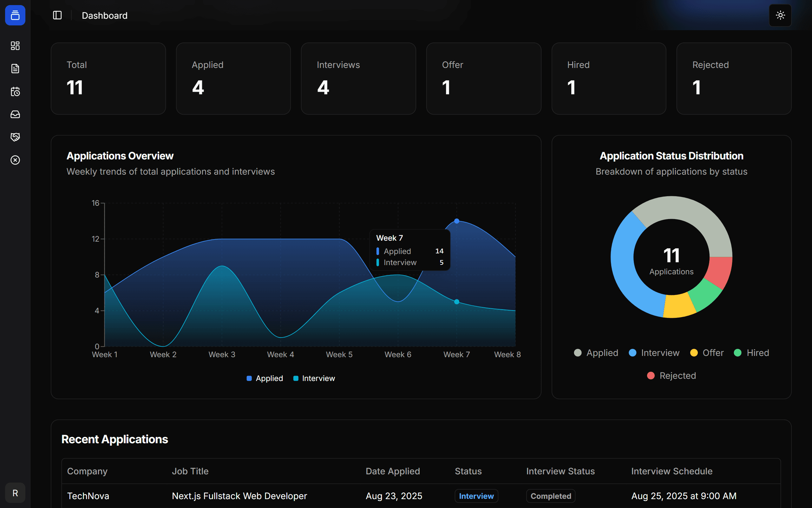Screen dimensions: 812x508
Task: Click the Week 2 axis label
Action: tap(163, 354)
